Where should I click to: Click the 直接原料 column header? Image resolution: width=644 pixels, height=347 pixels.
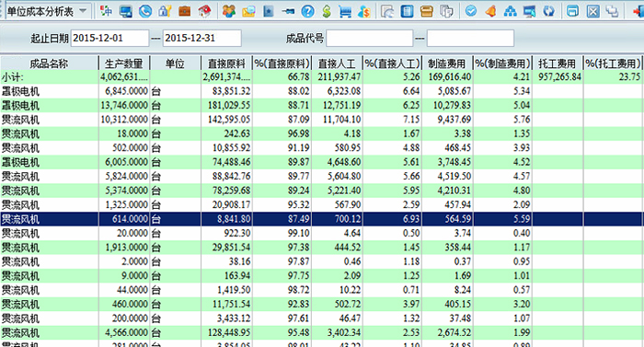(x=226, y=64)
